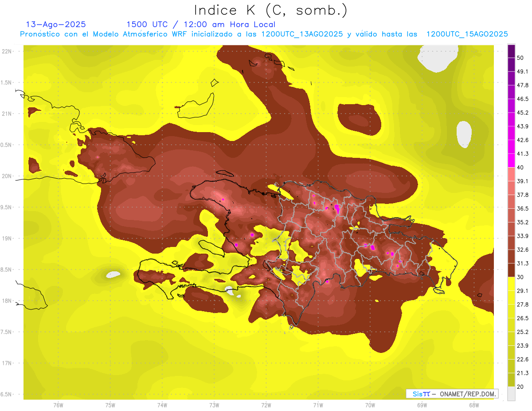Click the '19N' latitude label
Image resolution: width=532 pixels, height=411 pixels.
tap(8, 239)
